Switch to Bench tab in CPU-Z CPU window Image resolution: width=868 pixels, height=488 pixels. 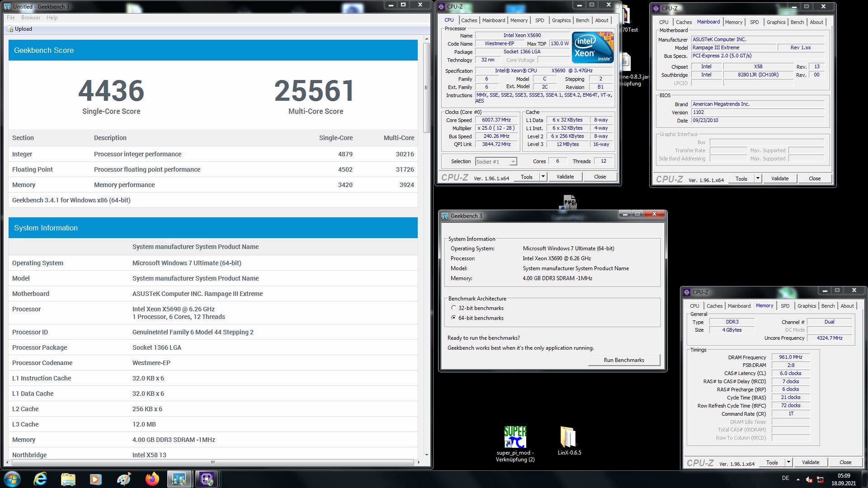pos(582,20)
